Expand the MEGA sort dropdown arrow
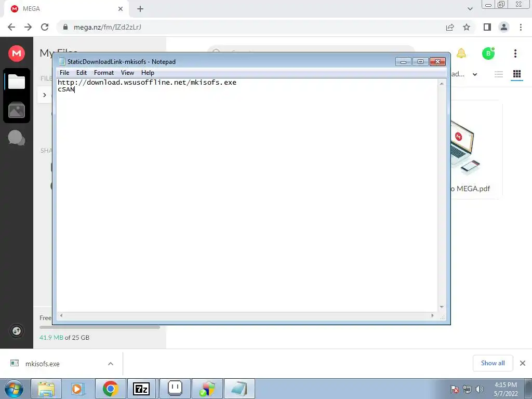Screen dimensions: 532x399 pos(475,74)
